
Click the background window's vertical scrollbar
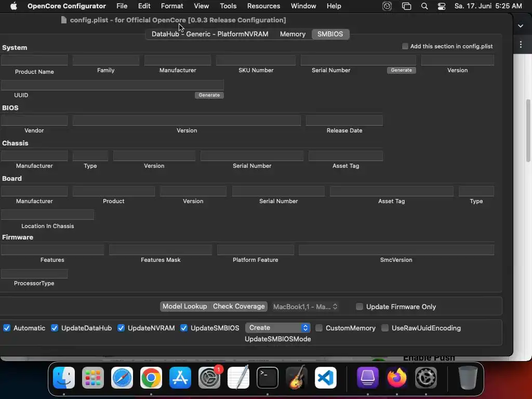point(528,130)
